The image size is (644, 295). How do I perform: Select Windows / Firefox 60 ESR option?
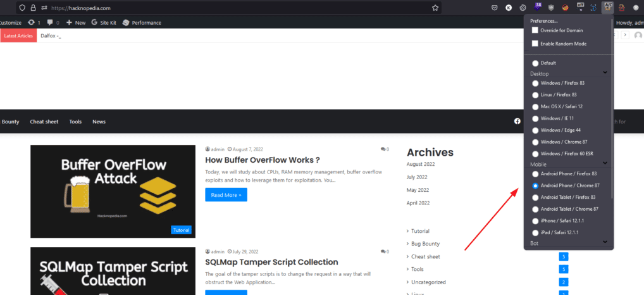[535, 154]
